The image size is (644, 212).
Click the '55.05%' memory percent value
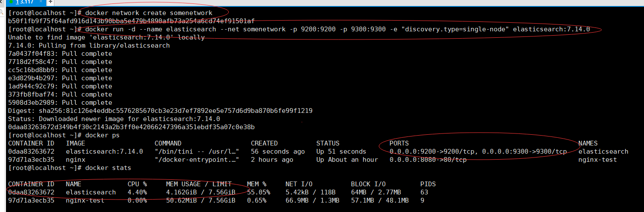pos(259,192)
